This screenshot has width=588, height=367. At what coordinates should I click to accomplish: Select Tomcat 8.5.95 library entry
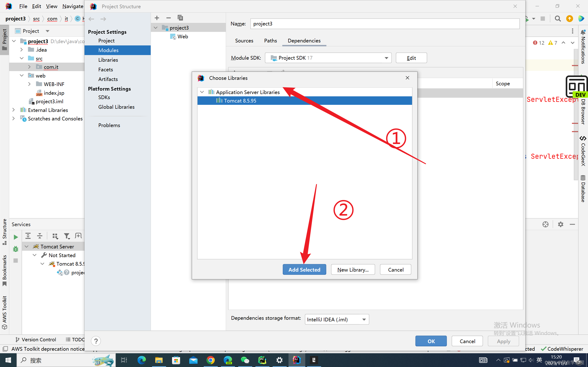[x=240, y=101]
